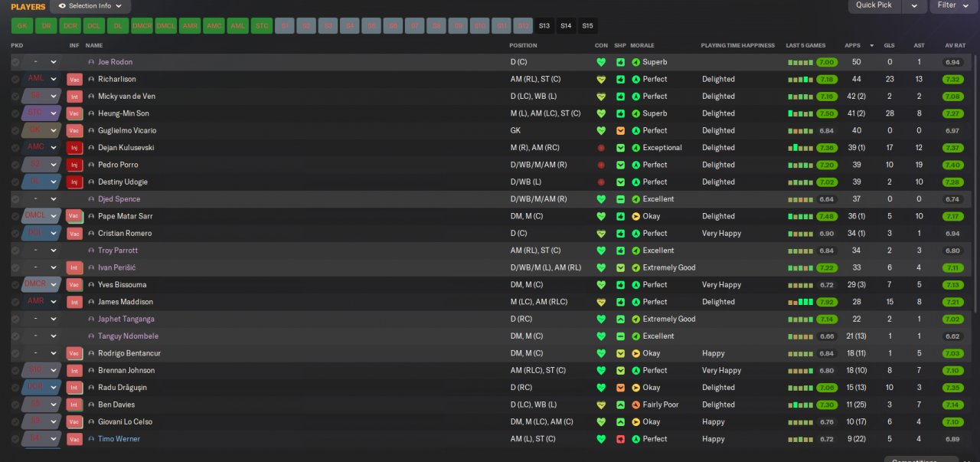Image resolution: width=980 pixels, height=462 pixels.
Task: Click Heung-Min Son's Superb morale icon
Action: coord(635,113)
